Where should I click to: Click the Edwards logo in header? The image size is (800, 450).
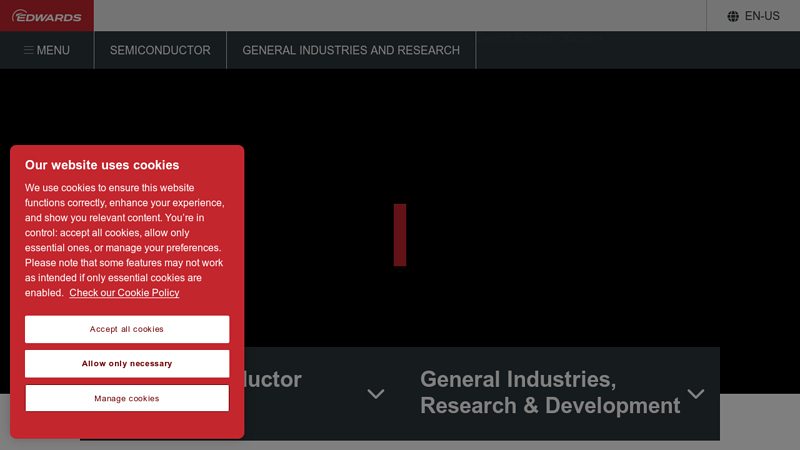click(47, 16)
